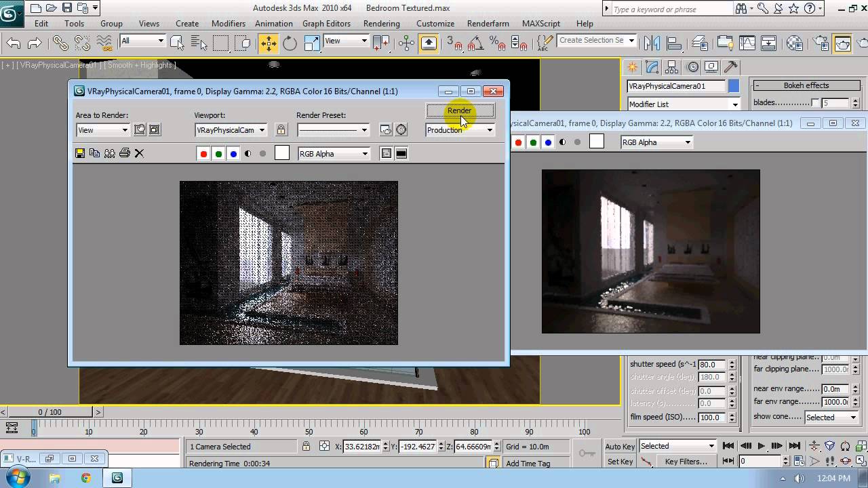
Task: Open Select by Name dialog icon
Action: 199,43
